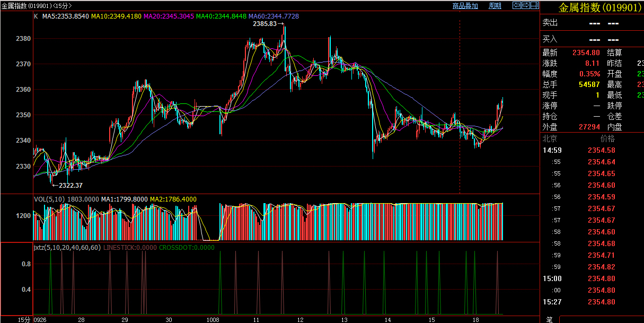Click the right arrow navigation icon
The image size is (644, 323).
[x=525, y=6]
